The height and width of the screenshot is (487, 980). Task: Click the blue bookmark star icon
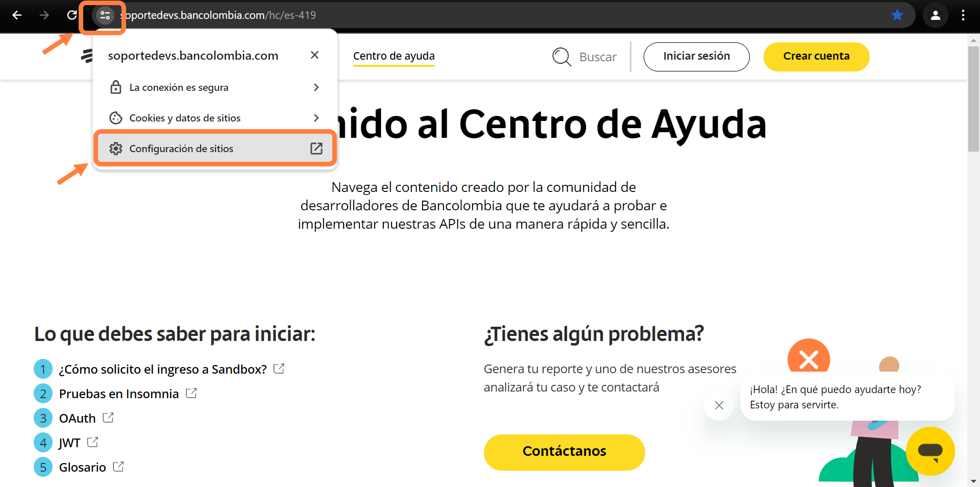tap(897, 15)
